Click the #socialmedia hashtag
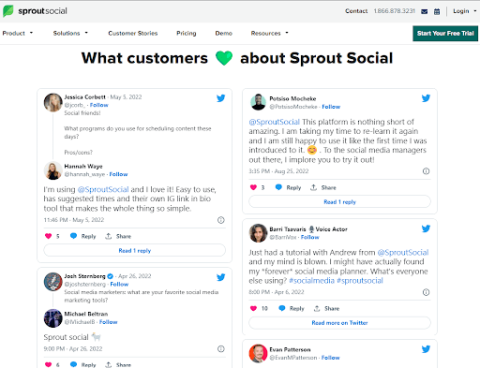Viewport: 480px width, 368px height. pos(312,281)
